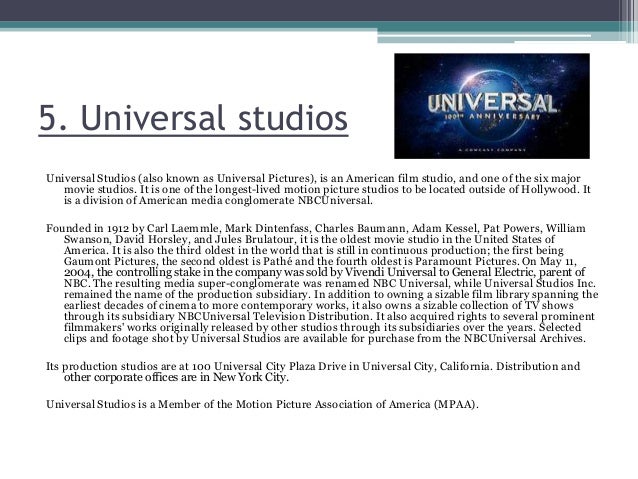Click the text "is a division of American media conglomerate NBCUniversal."
This screenshot has height=479, width=638.
[x=218, y=200]
